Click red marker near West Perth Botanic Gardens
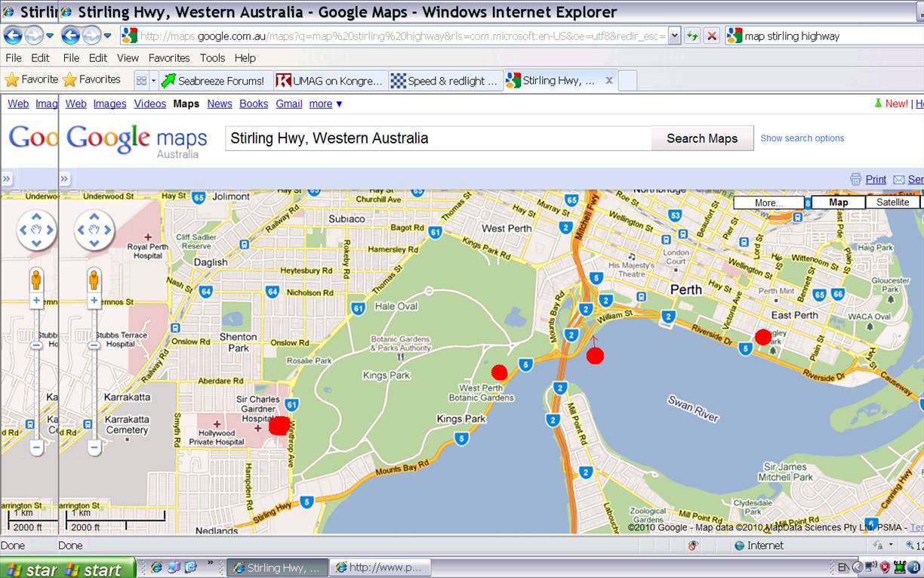924x578 pixels. pos(499,372)
